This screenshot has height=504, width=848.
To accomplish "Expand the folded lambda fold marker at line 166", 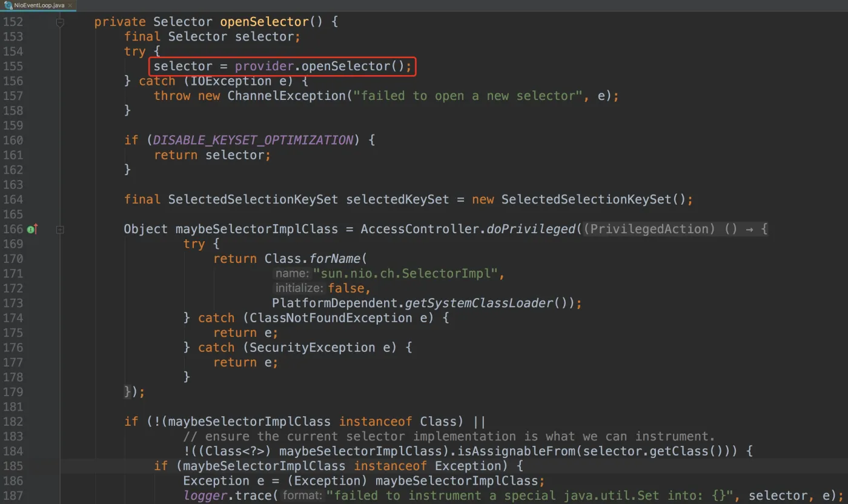I will click(60, 230).
